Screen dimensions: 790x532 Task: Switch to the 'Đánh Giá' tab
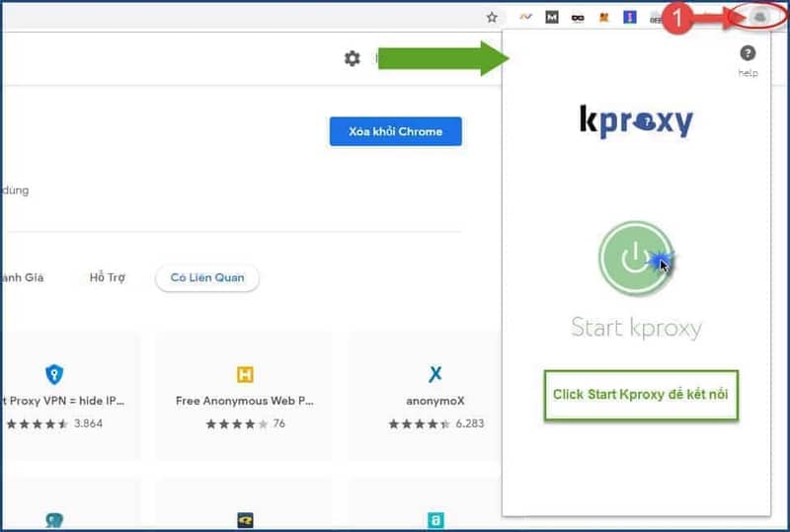pos(22,277)
